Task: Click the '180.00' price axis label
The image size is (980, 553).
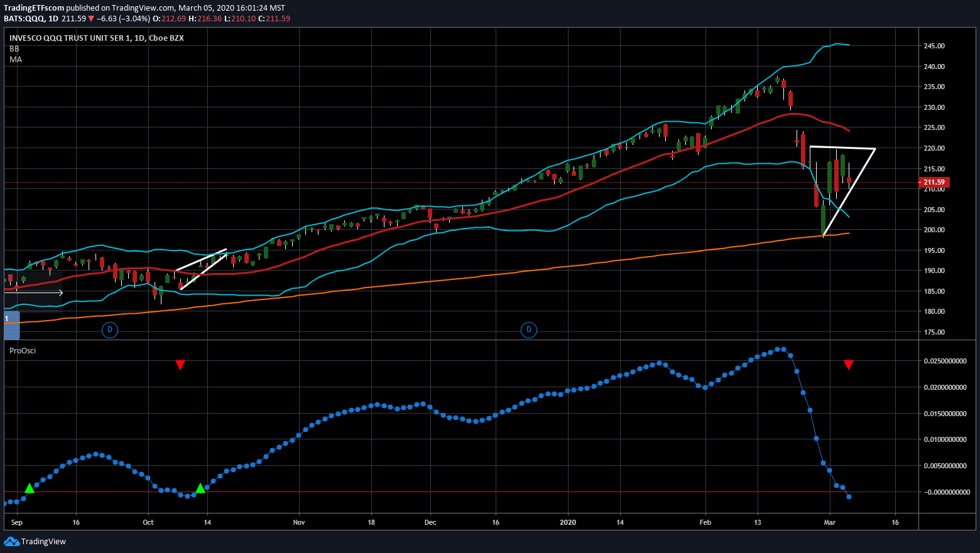Action: click(x=934, y=311)
